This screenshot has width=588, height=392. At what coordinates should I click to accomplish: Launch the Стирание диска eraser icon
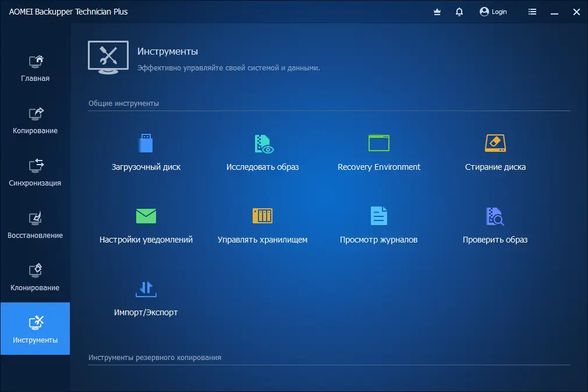[x=495, y=143]
